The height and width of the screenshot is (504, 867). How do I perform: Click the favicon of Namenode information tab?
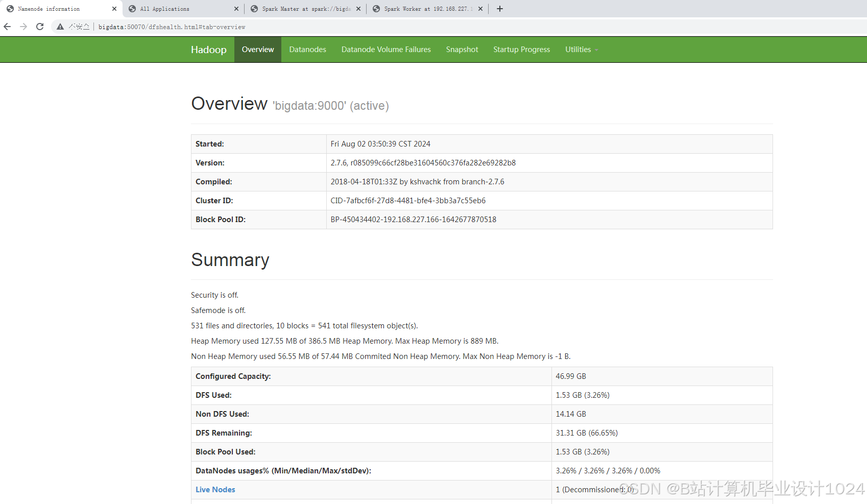point(10,9)
